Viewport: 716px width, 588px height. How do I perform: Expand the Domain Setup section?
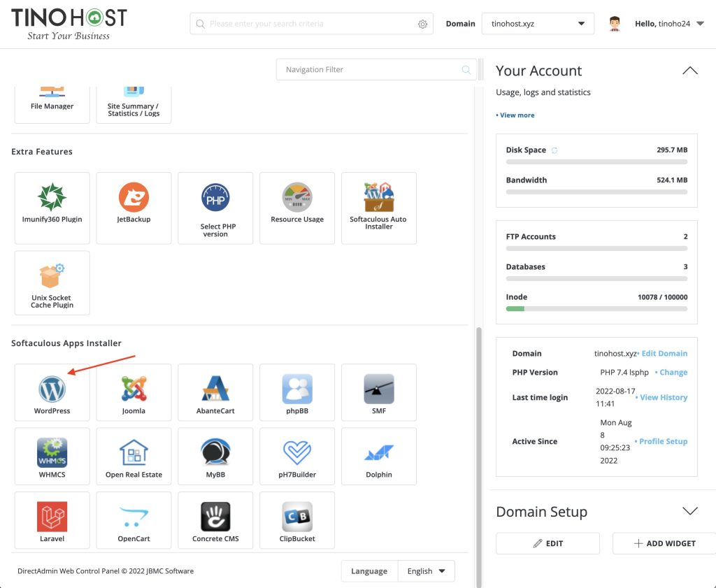tap(690, 511)
